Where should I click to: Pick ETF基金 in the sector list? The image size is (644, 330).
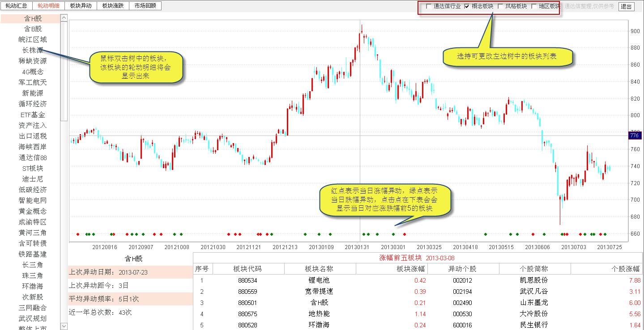33,114
